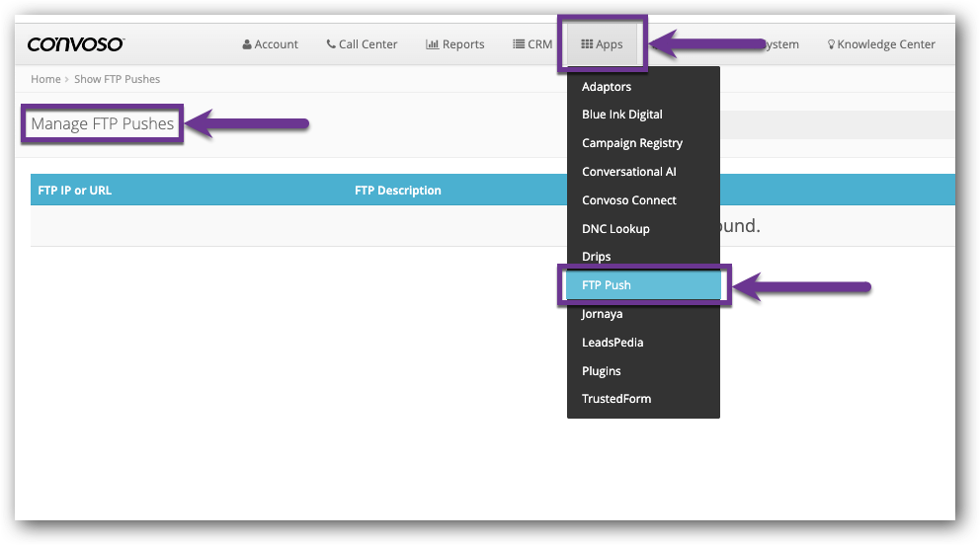The width and height of the screenshot is (980, 545).
Task: Click the Manage FTP Pushes heading
Action: click(103, 123)
